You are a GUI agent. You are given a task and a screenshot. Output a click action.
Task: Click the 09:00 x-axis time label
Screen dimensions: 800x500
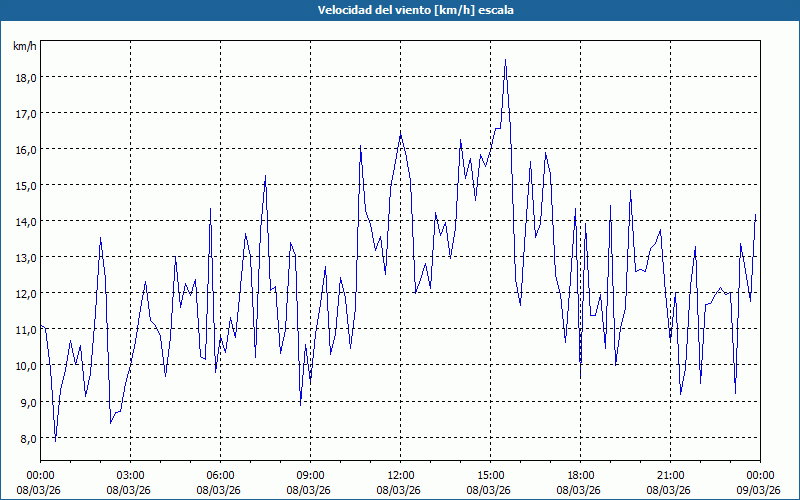pyautogui.click(x=310, y=475)
